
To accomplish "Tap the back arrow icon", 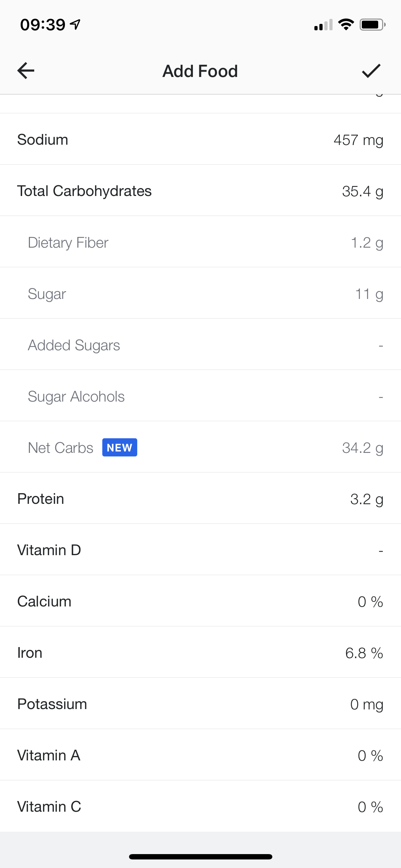I will tap(26, 71).
